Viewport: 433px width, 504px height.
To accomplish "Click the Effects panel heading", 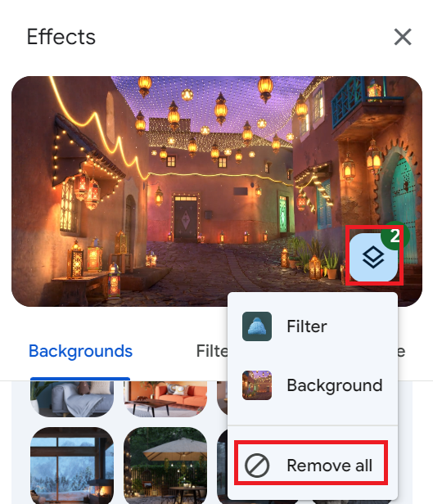I will coord(61,37).
